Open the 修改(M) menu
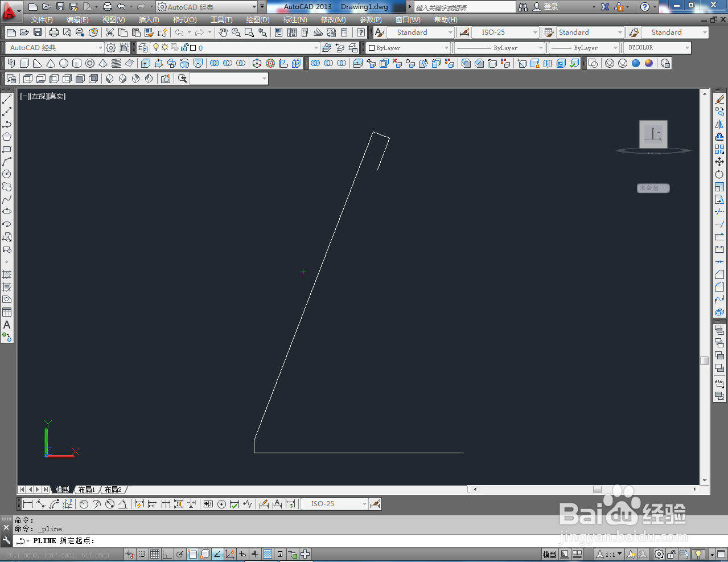This screenshot has width=728, height=562. pyautogui.click(x=333, y=20)
